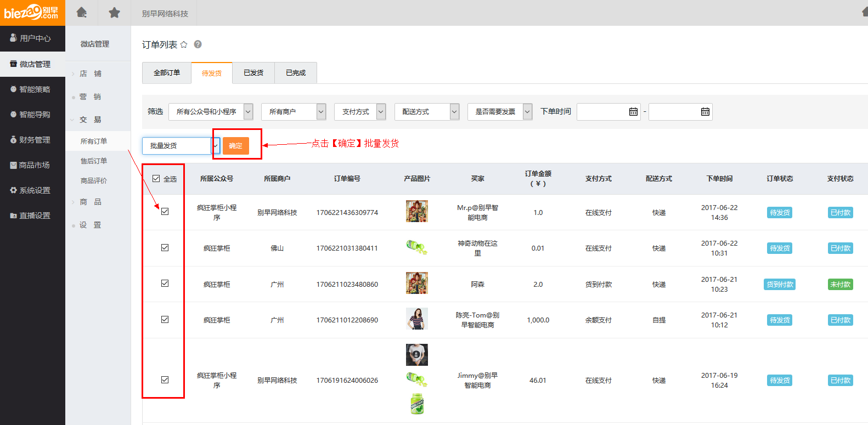
Task: Click the help question mark icon
Action: 198,44
